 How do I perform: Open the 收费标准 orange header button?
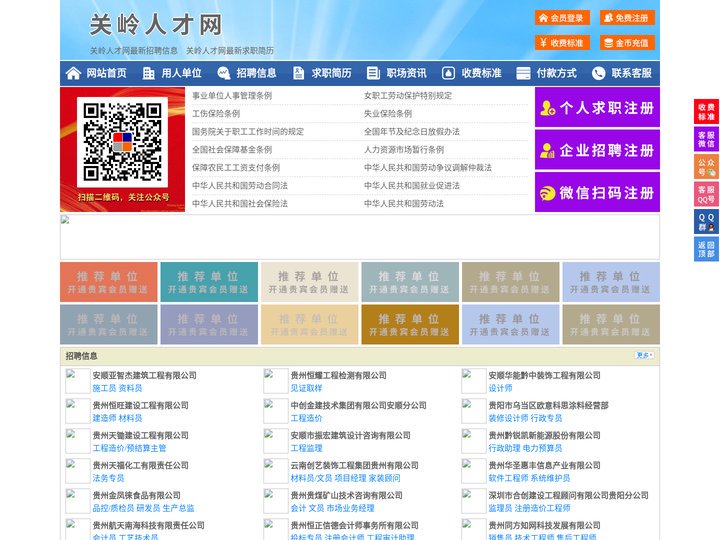(562, 43)
